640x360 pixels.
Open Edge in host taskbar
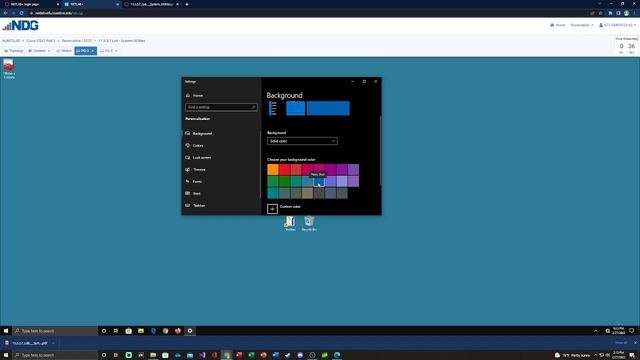(337, 356)
